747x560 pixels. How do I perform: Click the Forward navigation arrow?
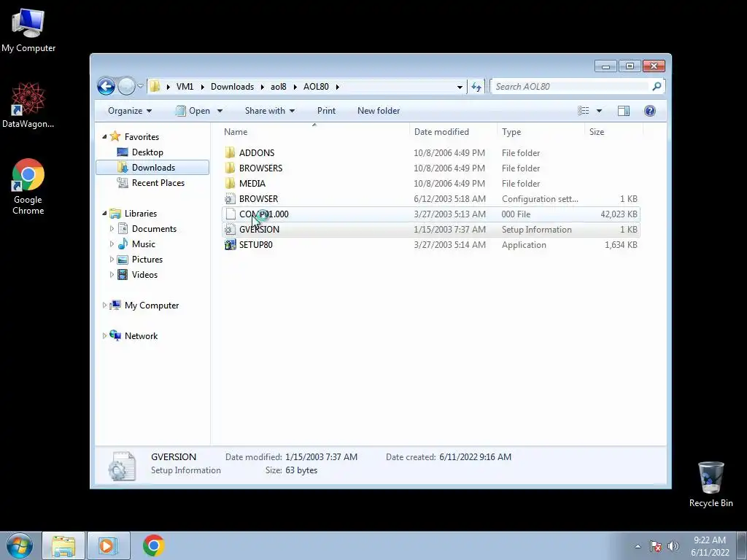(126, 86)
